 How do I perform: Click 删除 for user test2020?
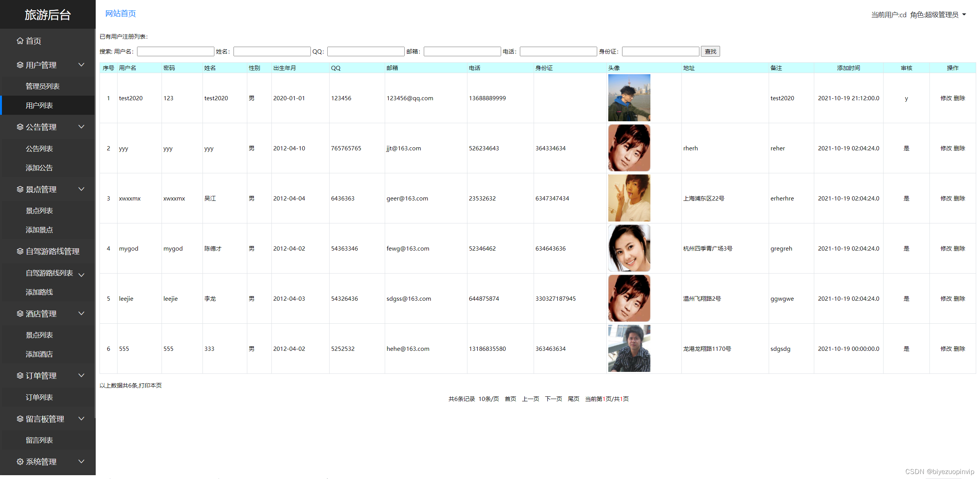click(959, 98)
